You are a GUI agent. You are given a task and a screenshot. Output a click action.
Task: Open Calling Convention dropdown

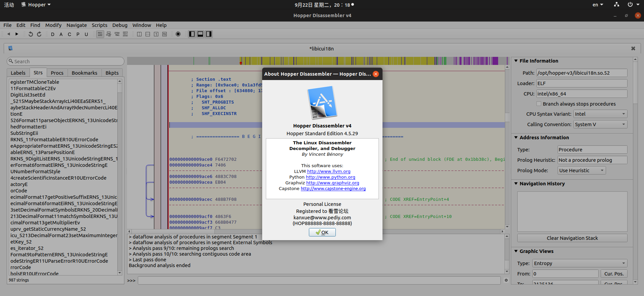tap(600, 124)
